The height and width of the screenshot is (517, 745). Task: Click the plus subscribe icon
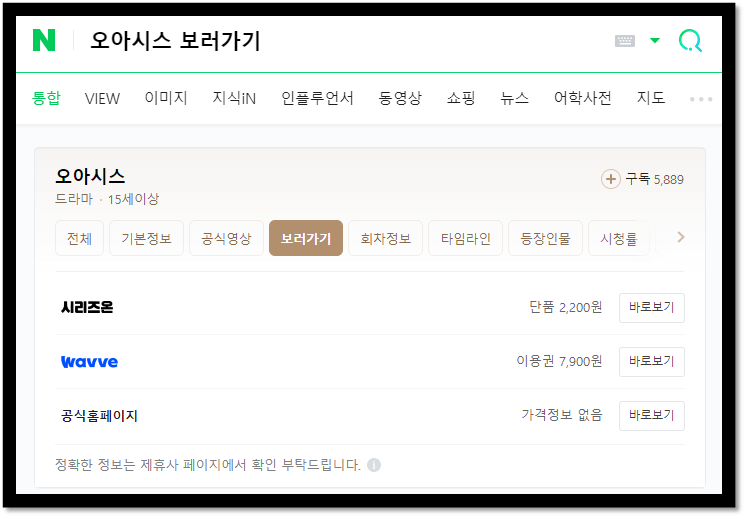611,179
